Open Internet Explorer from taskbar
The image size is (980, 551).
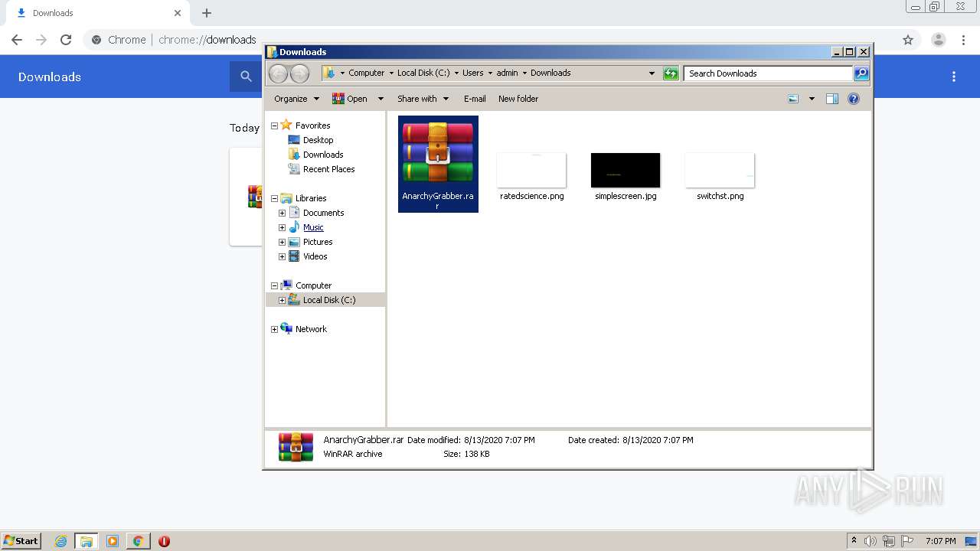60,541
